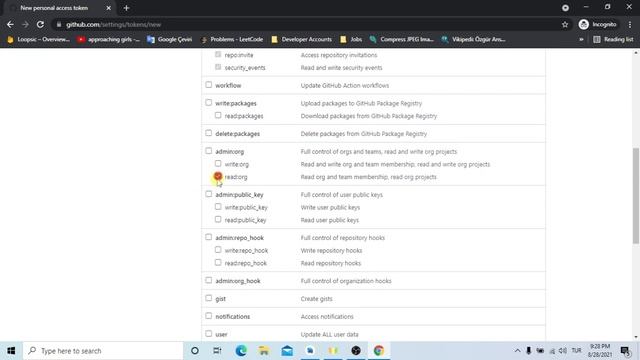The width and height of the screenshot is (640, 360).
Task: Open the notification center icon
Action: (625, 351)
